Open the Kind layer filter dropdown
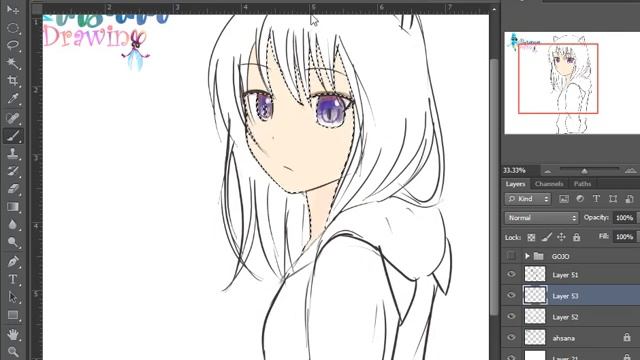Image resolution: width=640 pixels, height=360 pixels. pos(528,199)
